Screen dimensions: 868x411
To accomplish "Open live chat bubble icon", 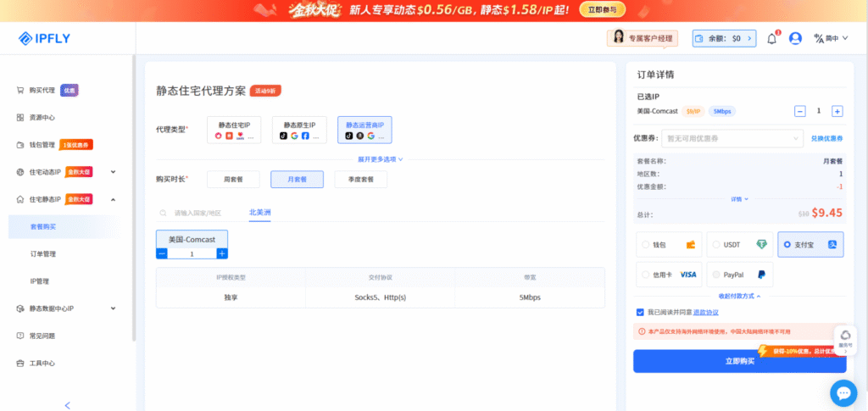I will point(843,393).
